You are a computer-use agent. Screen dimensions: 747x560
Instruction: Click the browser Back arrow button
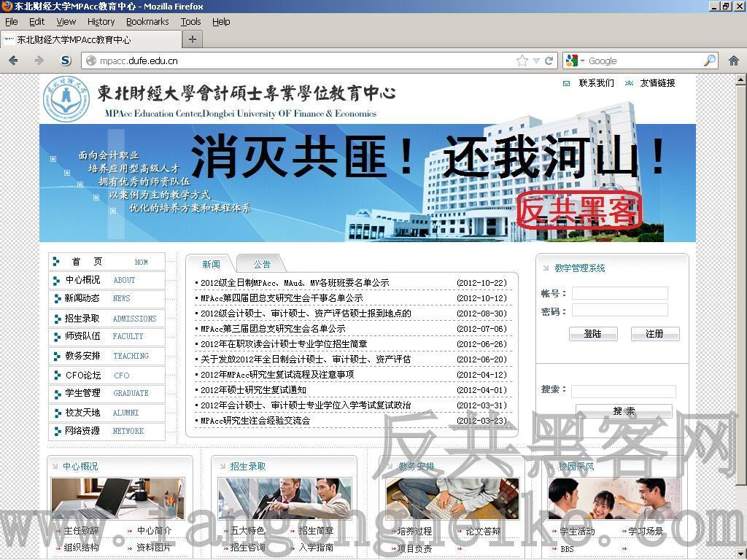click(x=13, y=61)
